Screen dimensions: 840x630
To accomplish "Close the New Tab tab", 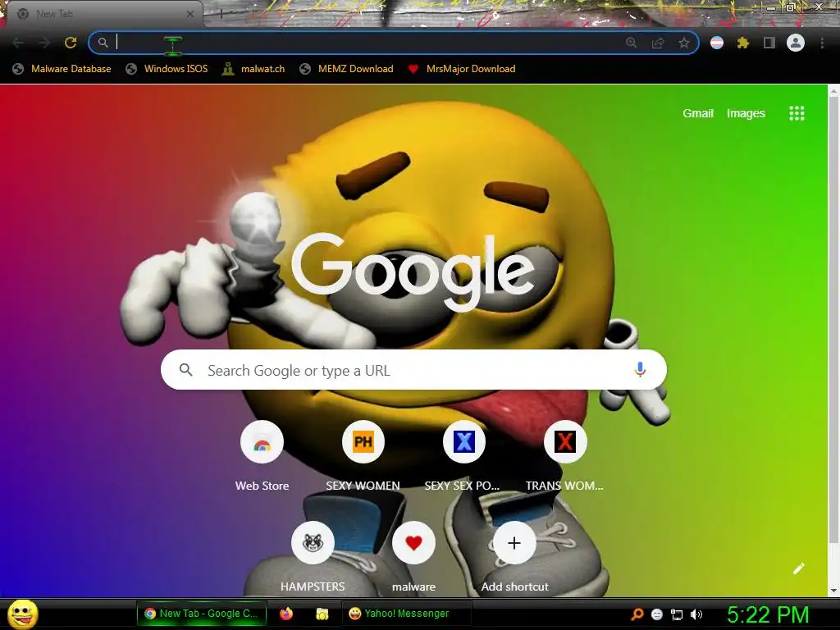I will point(190,15).
